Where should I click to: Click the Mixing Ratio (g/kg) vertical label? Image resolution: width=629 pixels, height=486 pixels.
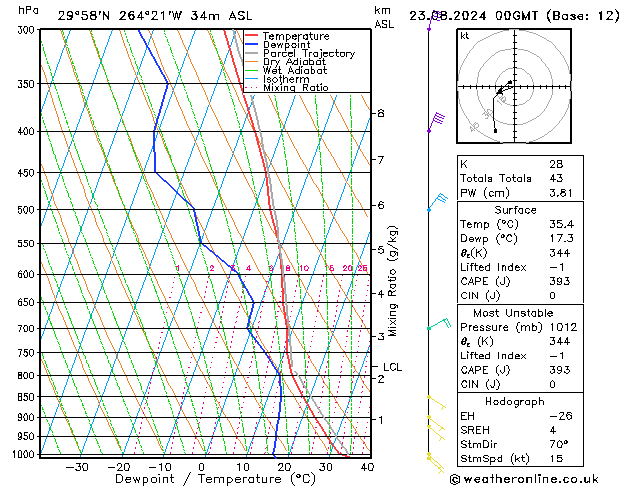tap(393, 281)
